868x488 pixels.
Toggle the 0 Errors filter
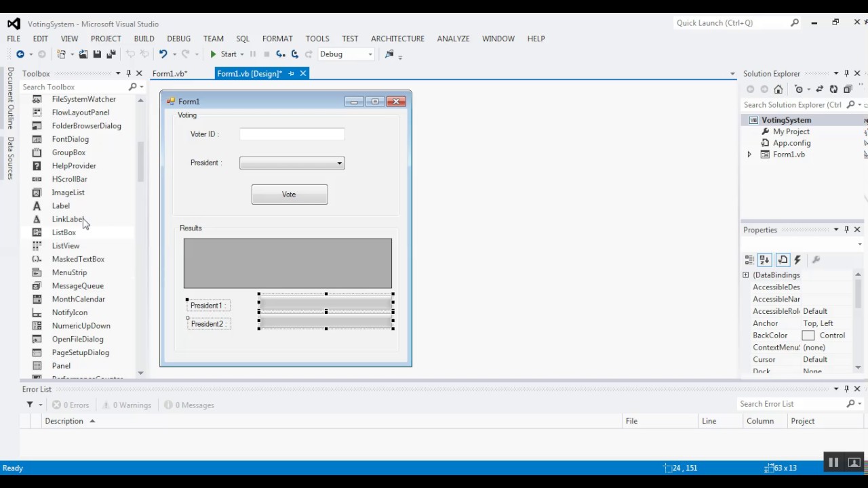click(x=71, y=405)
